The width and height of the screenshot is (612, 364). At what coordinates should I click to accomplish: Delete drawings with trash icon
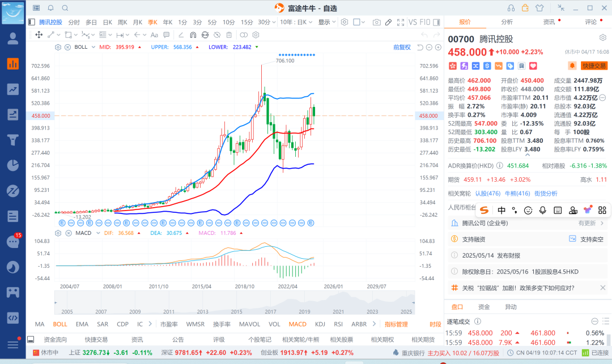(229, 35)
